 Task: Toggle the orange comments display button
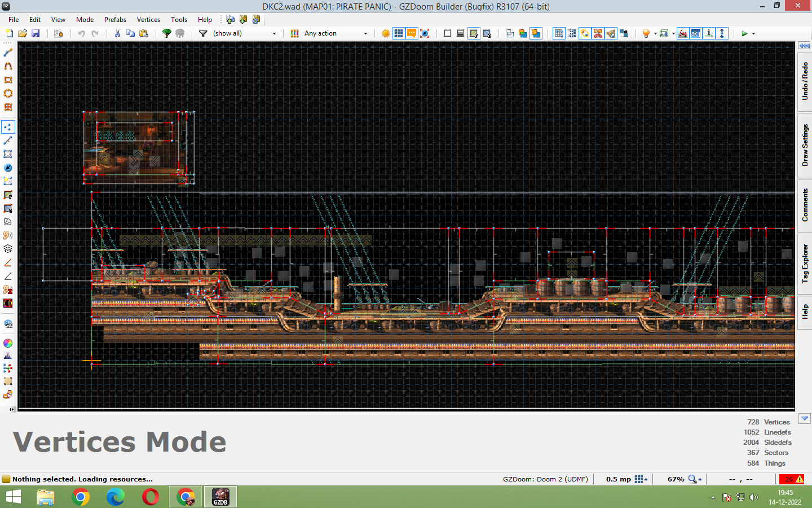coord(412,33)
